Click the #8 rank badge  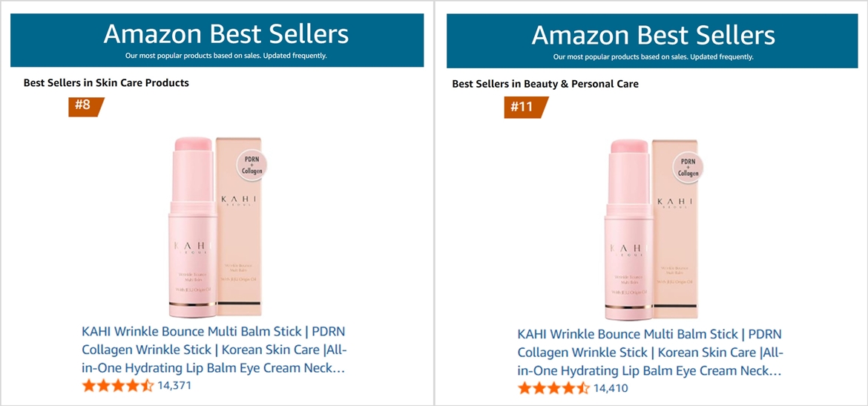click(84, 105)
